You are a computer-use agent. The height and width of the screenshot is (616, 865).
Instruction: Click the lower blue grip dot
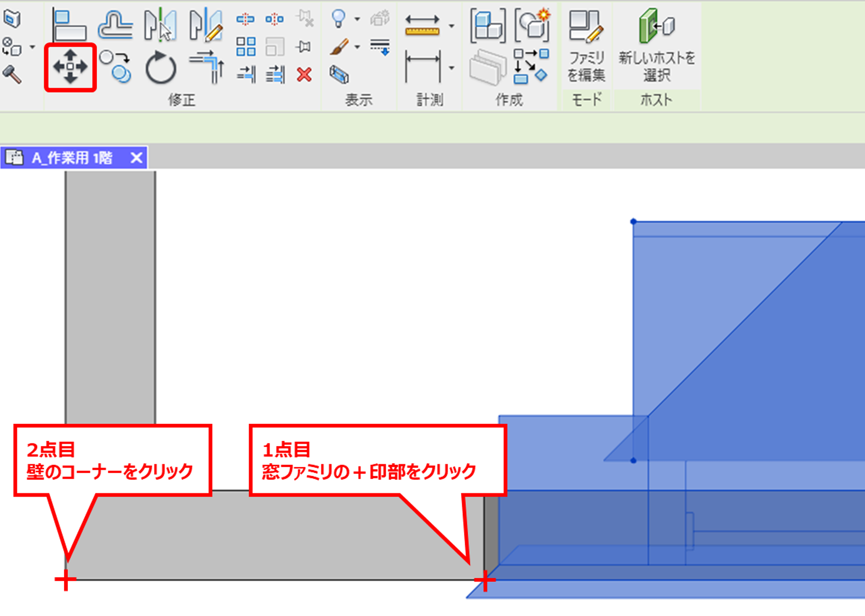[633, 460]
